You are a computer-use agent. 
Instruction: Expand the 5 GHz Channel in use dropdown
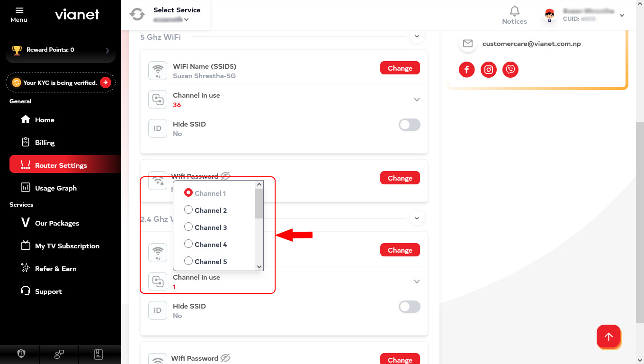tap(417, 100)
